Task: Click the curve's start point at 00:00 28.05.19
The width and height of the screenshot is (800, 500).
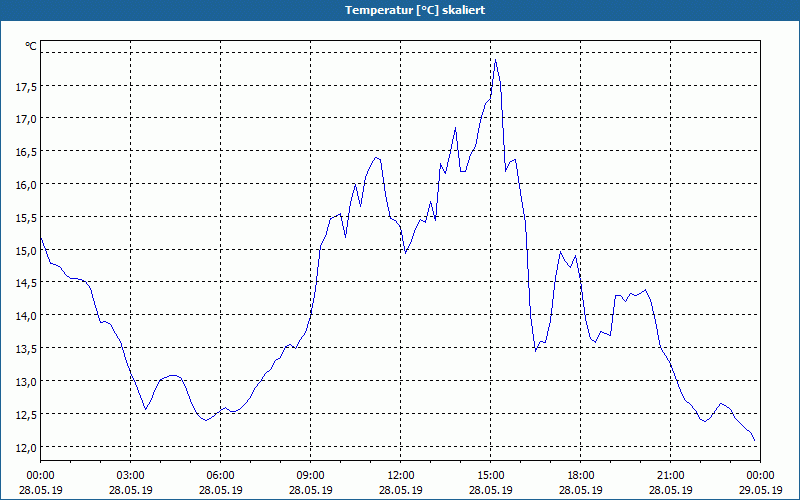Action: (41, 238)
